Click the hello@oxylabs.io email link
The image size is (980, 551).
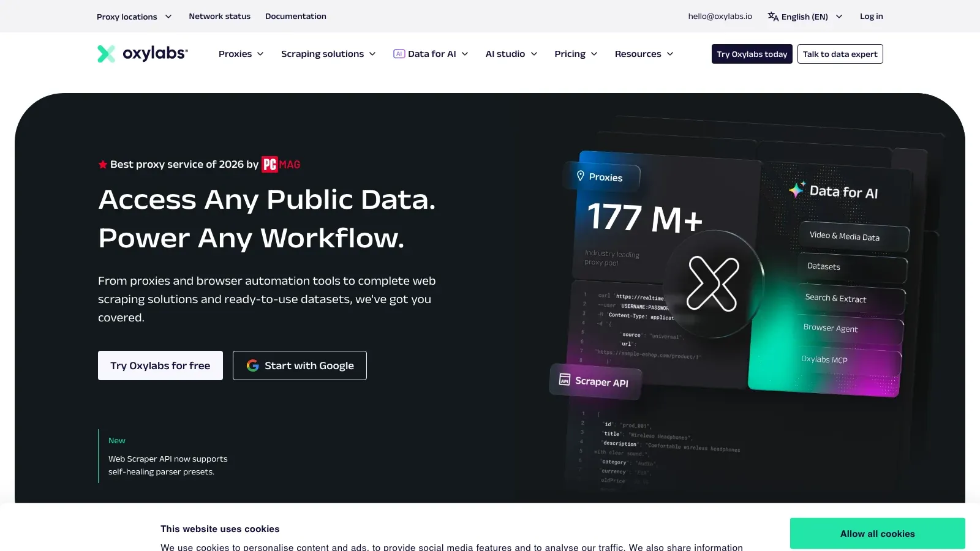720,17
